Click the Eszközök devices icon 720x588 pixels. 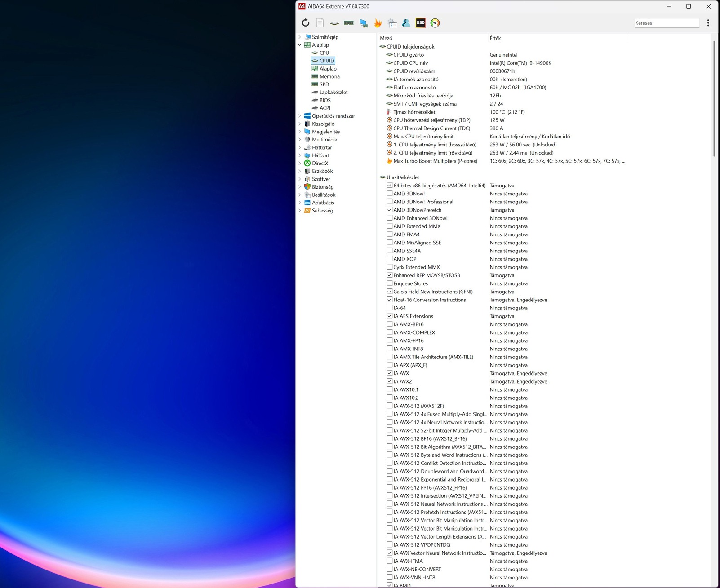tap(307, 171)
